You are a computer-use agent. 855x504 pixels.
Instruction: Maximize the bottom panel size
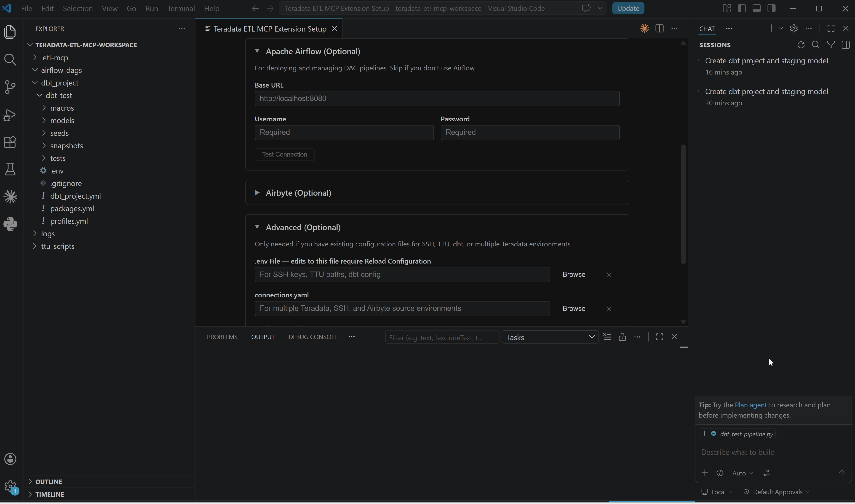coord(659,337)
